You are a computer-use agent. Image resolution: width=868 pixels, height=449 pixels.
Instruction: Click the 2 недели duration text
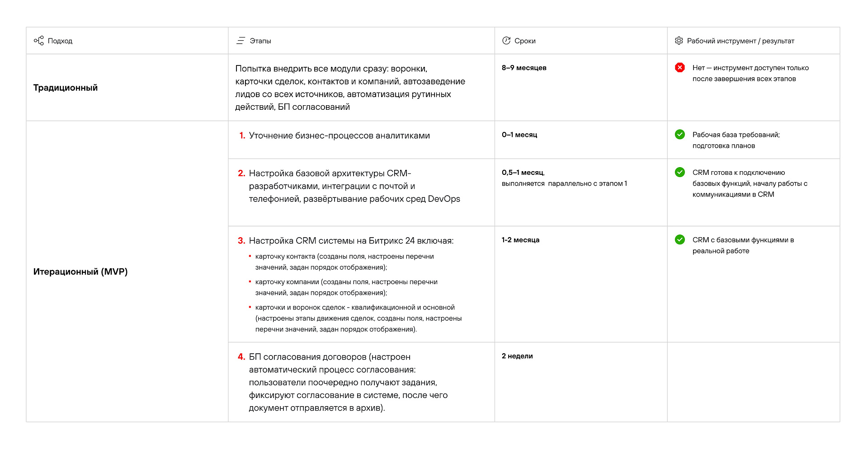click(x=517, y=356)
